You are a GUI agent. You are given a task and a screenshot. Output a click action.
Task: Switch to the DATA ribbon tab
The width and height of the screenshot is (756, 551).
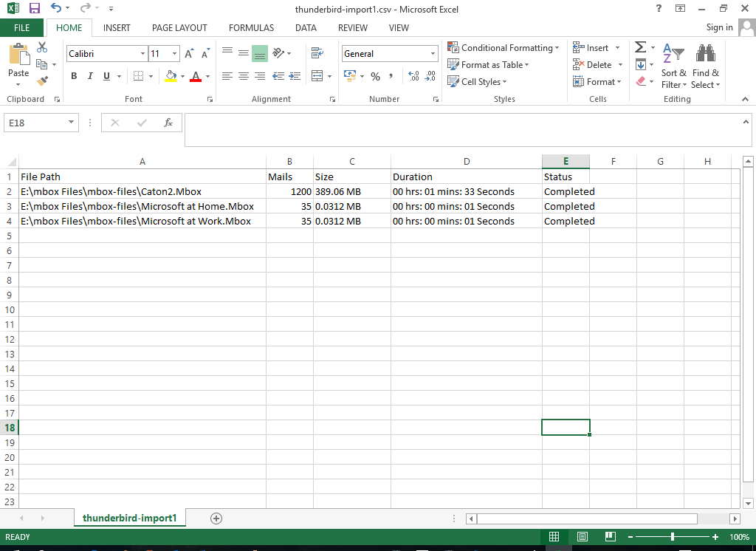tap(306, 28)
